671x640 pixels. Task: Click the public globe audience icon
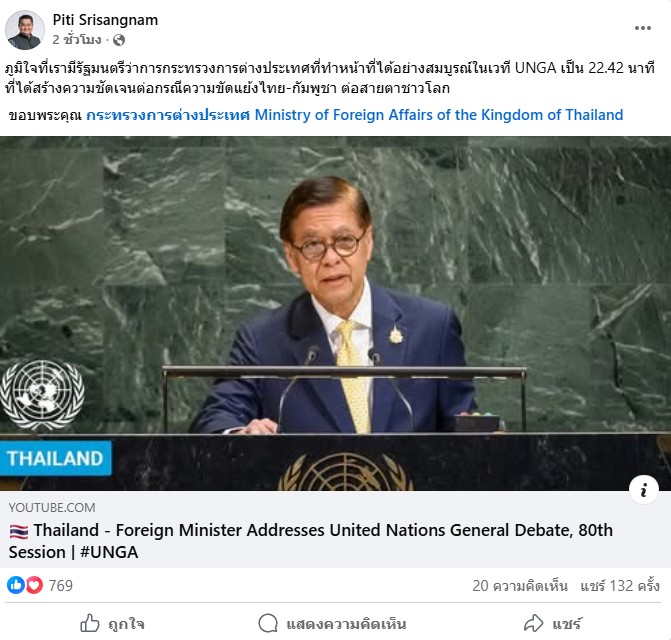[119, 40]
